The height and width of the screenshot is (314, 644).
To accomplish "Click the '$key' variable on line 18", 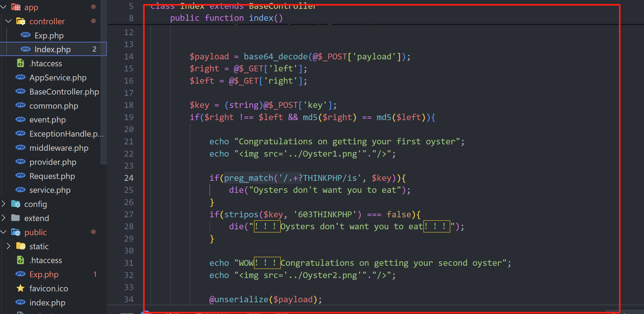I will click(199, 105).
